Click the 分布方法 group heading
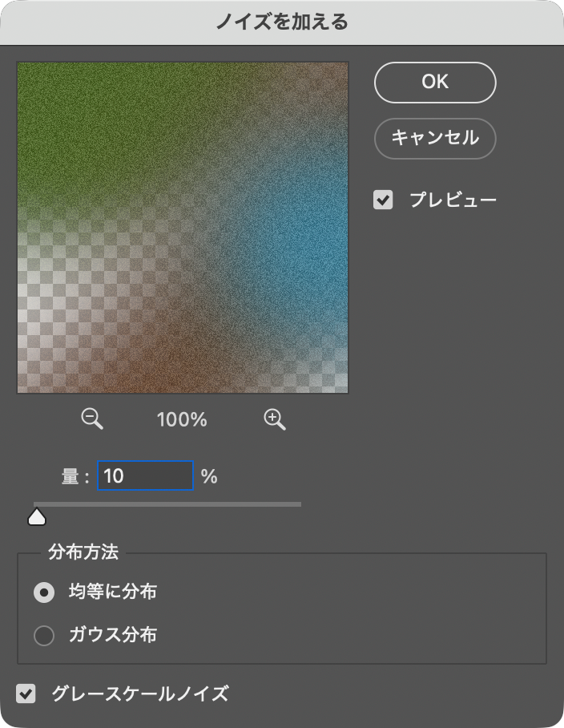The width and height of the screenshot is (564, 728). coord(83,552)
